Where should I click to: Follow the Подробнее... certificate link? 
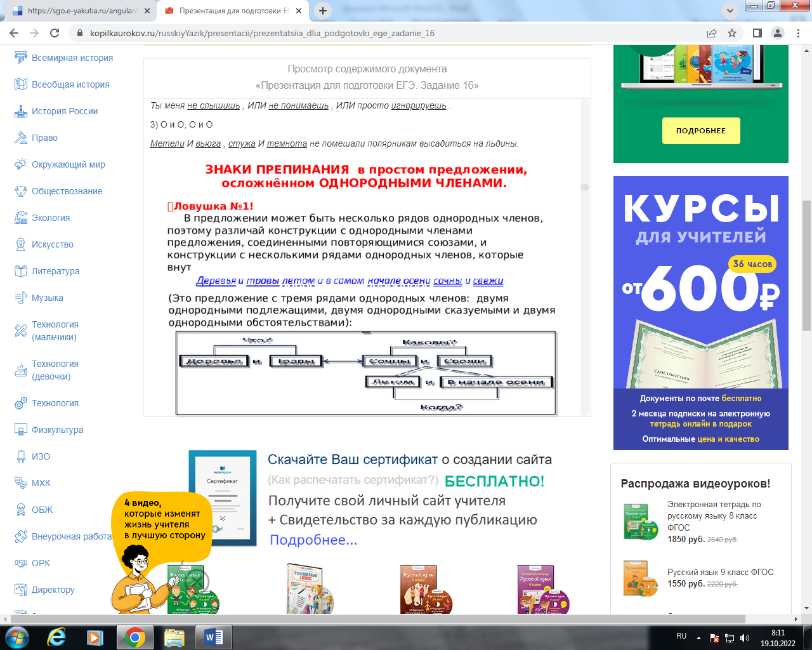(313, 540)
